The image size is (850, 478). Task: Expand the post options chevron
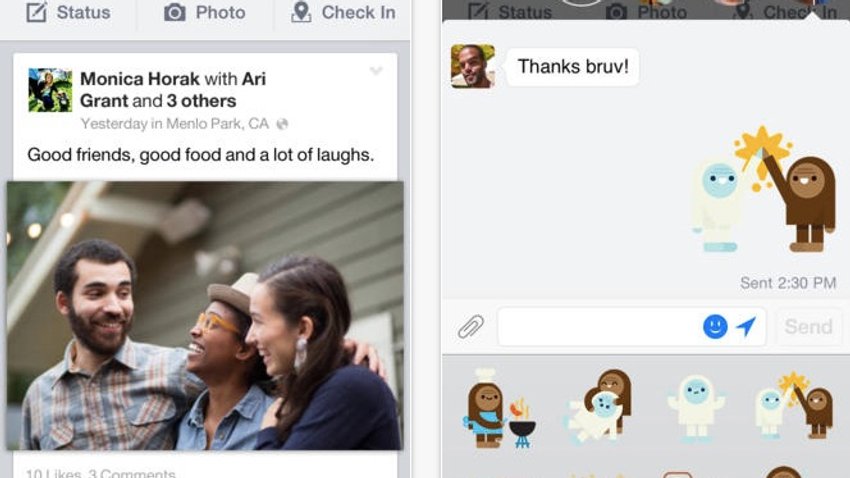[x=376, y=71]
